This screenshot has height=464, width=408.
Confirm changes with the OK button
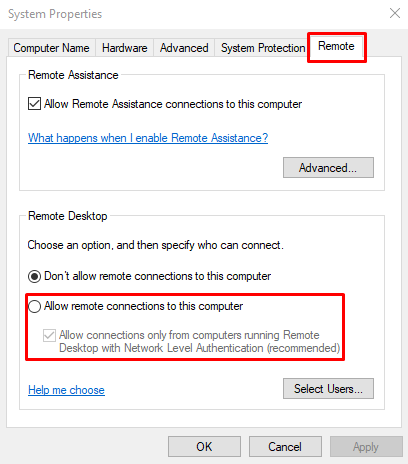click(204, 446)
